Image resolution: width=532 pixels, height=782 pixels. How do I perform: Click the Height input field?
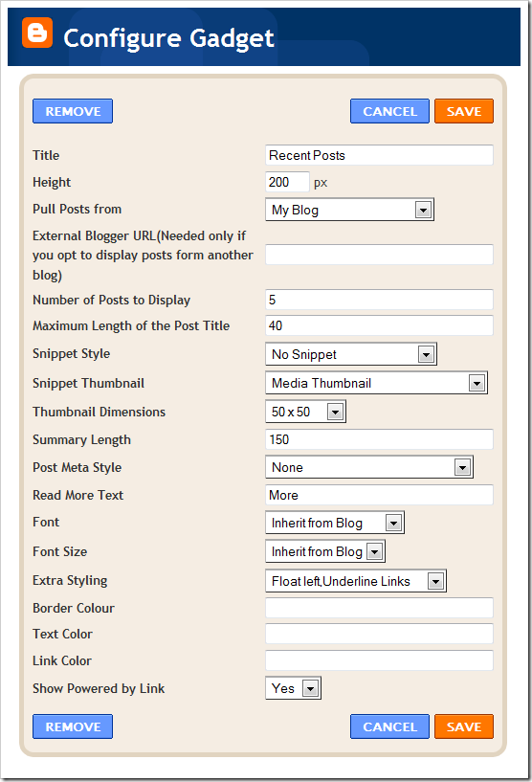tap(287, 182)
